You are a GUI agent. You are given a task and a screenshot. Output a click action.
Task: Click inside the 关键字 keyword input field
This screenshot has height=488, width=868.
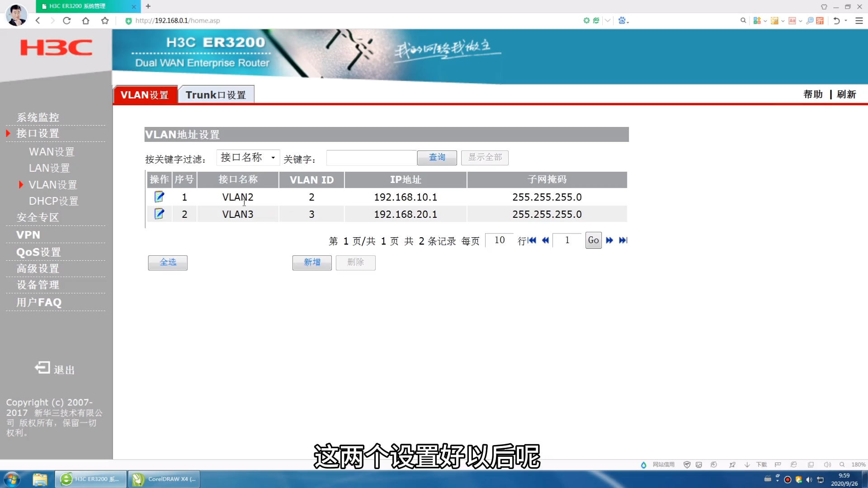[x=371, y=157]
